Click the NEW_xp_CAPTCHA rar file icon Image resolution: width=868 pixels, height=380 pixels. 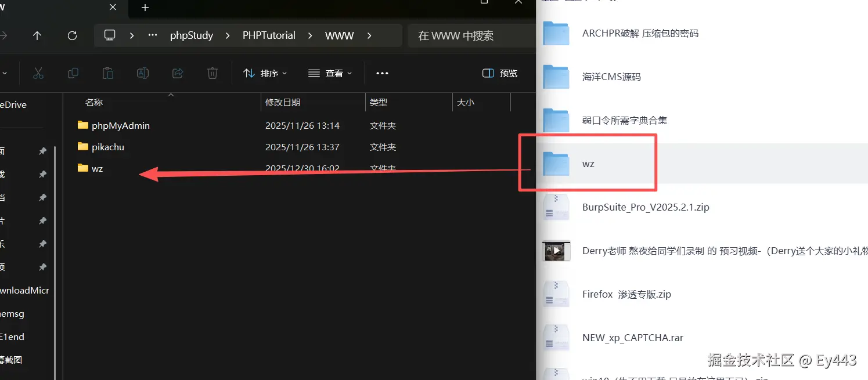[x=556, y=338]
